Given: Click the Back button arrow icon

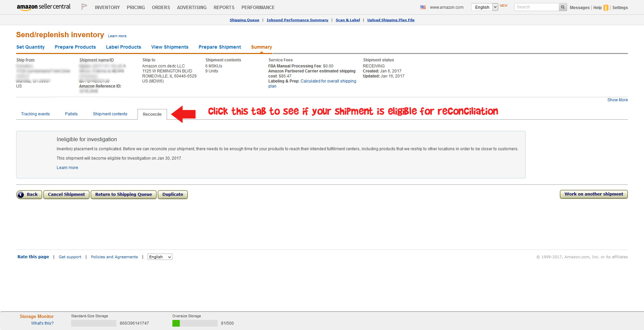Looking at the screenshot, I should click(x=21, y=195).
